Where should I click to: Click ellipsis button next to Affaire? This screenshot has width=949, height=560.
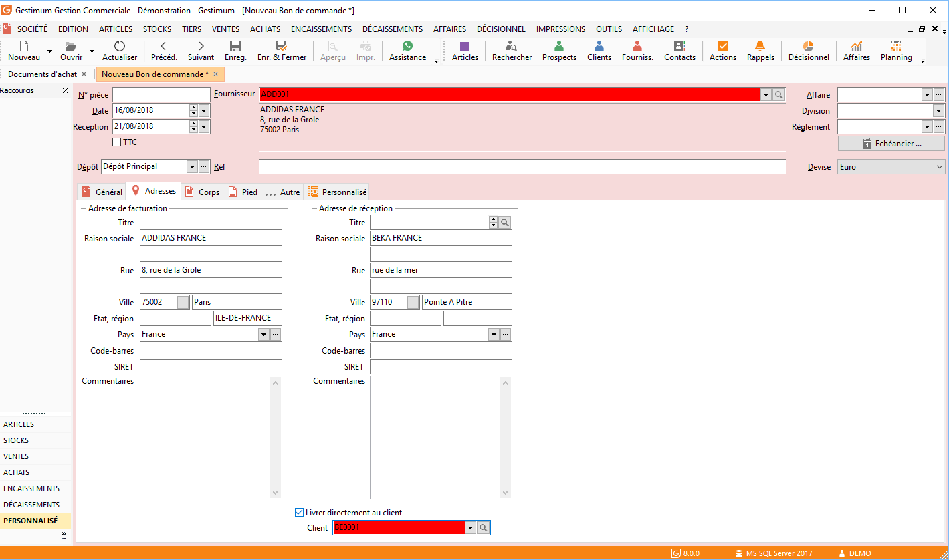point(939,95)
